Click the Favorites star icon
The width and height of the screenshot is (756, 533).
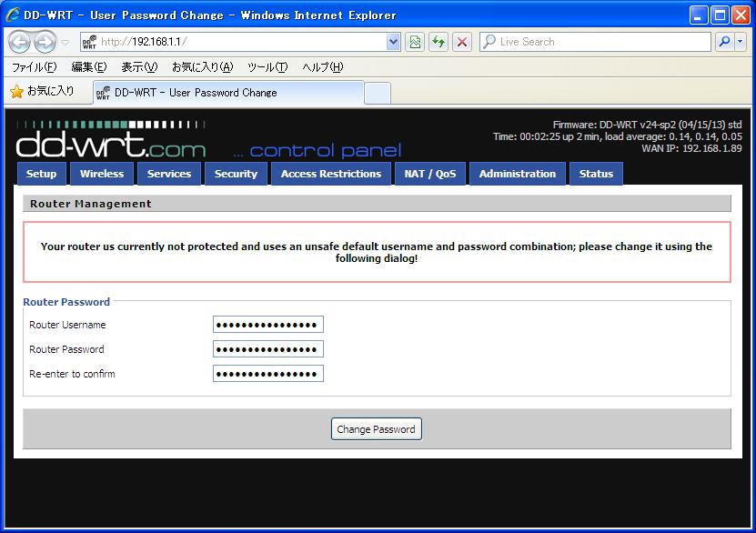(x=17, y=92)
